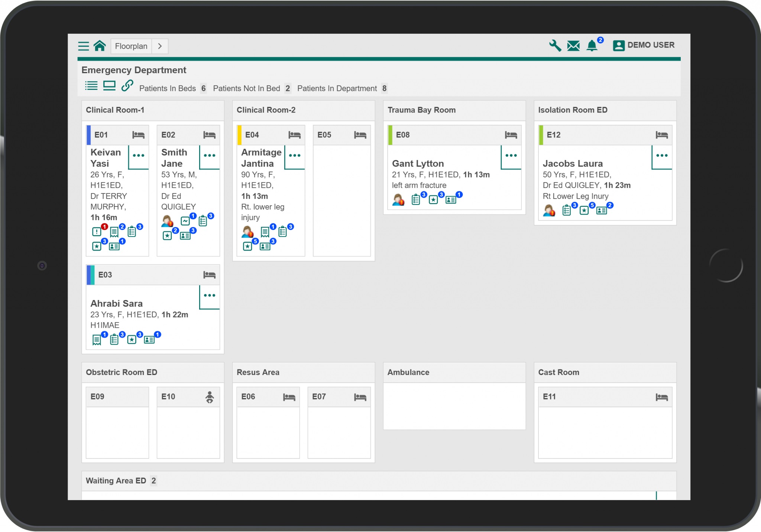
Task: Toggle the card view icon below Emergency Department
Action: pos(110,85)
